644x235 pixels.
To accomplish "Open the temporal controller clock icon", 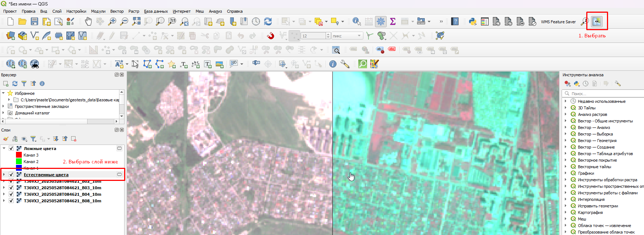I will (256, 21).
